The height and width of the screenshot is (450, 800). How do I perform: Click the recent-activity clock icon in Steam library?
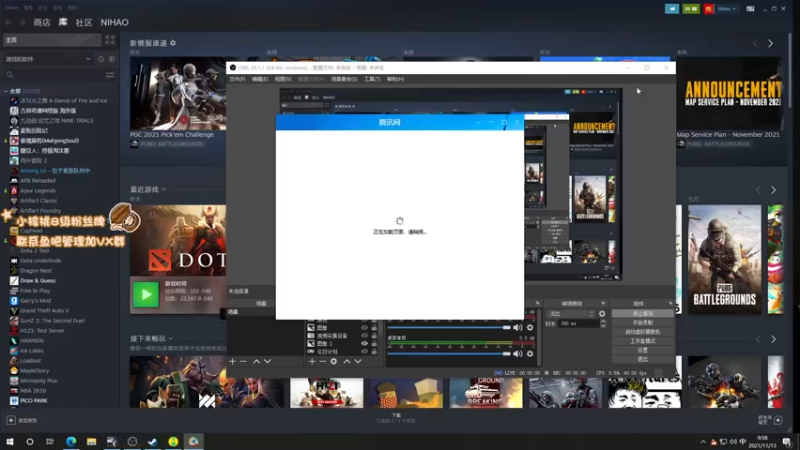tap(101, 59)
